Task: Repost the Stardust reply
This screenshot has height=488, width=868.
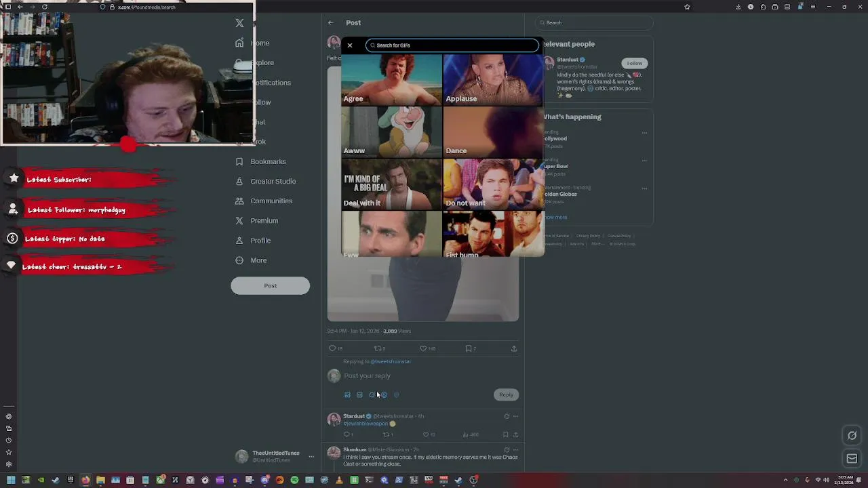Action: 386,434
